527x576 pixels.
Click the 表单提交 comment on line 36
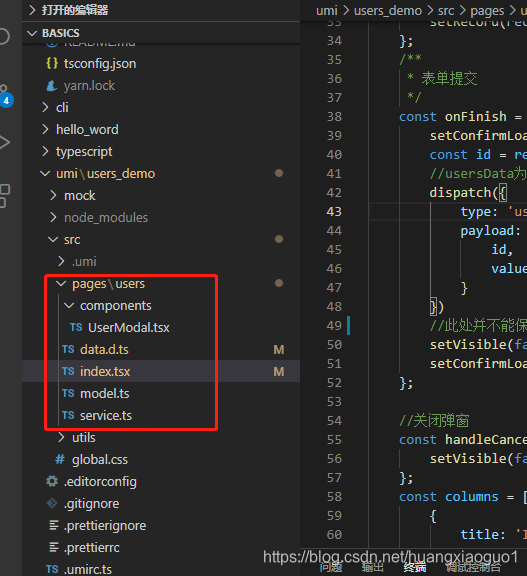tap(449, 79)
